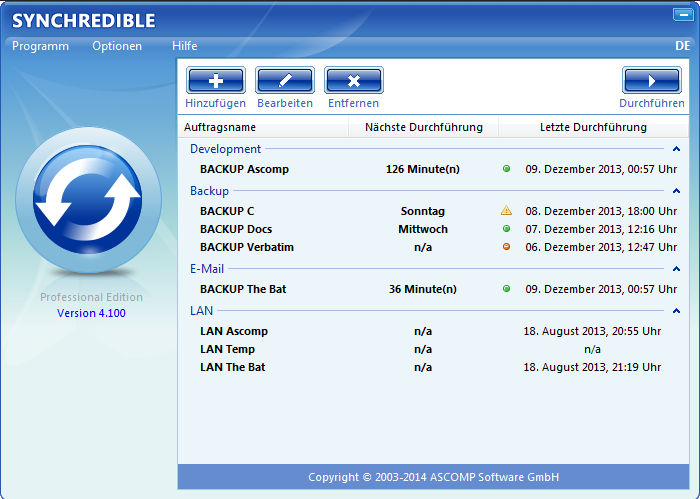
Task: Collapse the Backup group
Action: (x=676, y=191)
